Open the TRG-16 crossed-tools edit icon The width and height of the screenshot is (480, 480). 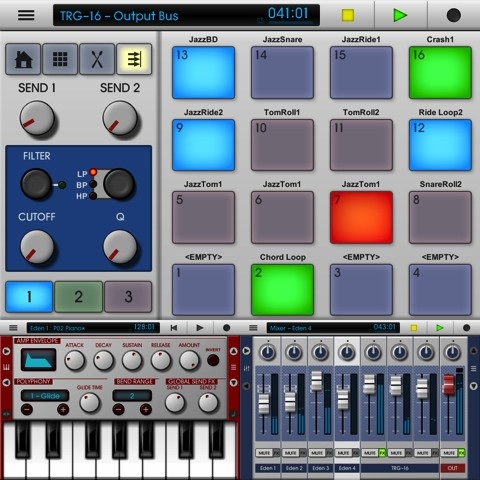pyautogui.click(x=97, y=59)
